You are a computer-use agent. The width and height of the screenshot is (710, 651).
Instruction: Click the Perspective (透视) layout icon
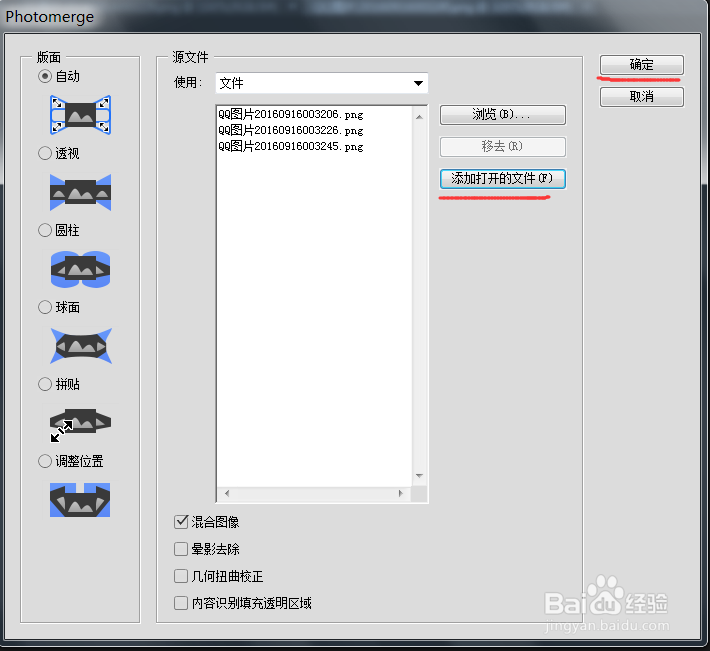(x=81, y=192)
